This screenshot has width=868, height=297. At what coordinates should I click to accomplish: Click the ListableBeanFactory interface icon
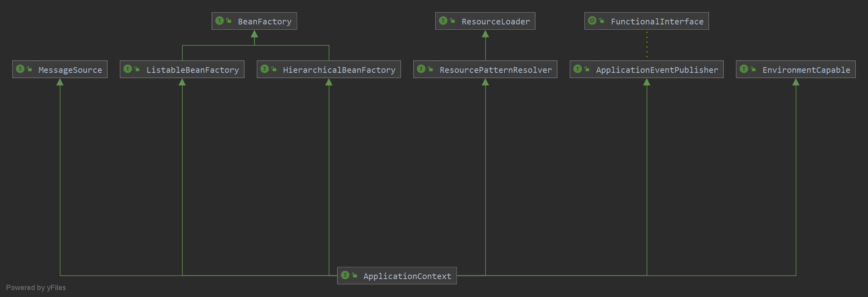click(x=128, y=69)
